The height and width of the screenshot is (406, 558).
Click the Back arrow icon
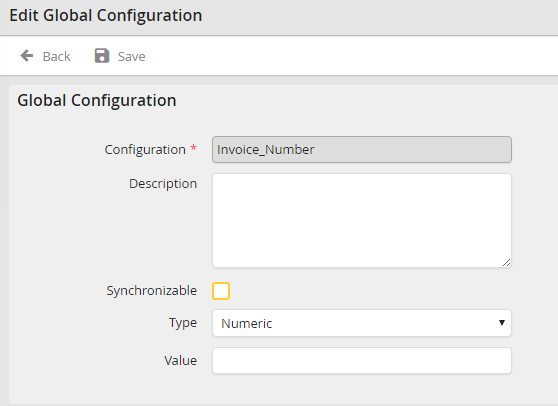pyautogui.click(x=27, y=56)
